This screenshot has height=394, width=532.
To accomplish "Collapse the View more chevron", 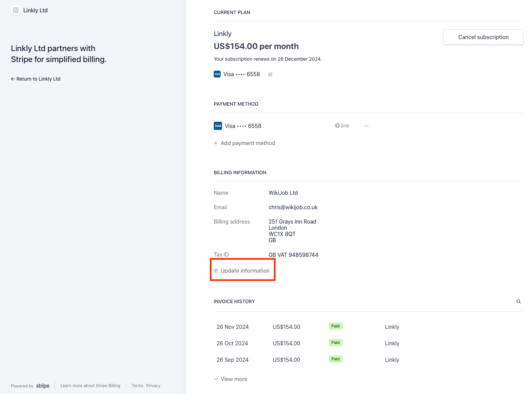I will [x=216, y=379].
